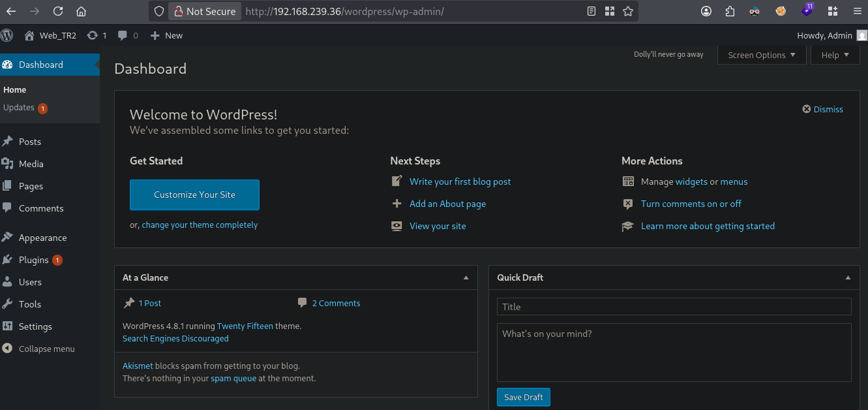Image resolution: width=868 pixels, height=410 pixels.
Task: Open the grid icon next to the bookmark star
Action: point(610,11)
